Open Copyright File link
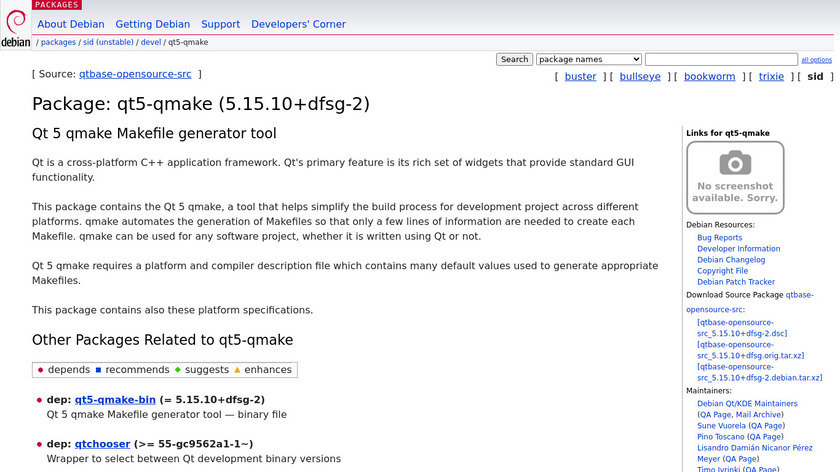Viewport: 840px width, 472px height. (x=722, y=271)
